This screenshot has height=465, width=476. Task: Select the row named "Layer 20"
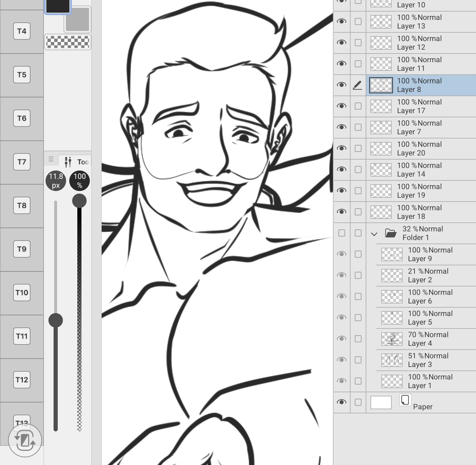(x=421, y=149)
